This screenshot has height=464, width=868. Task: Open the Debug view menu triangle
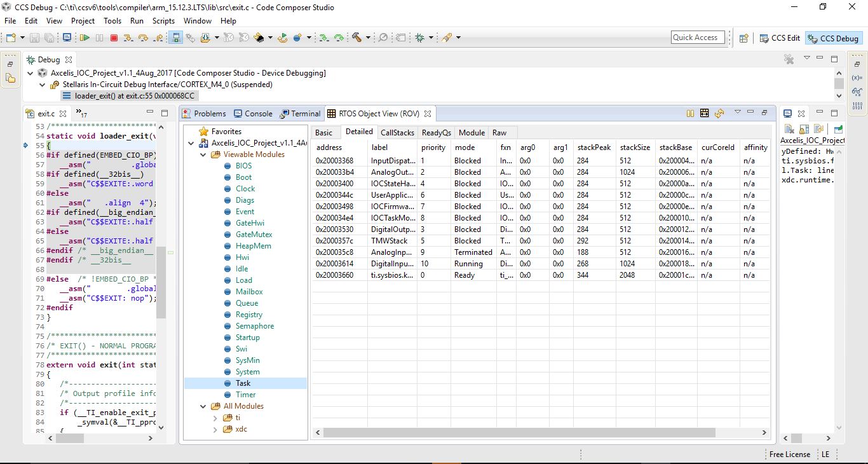point(807,58)
